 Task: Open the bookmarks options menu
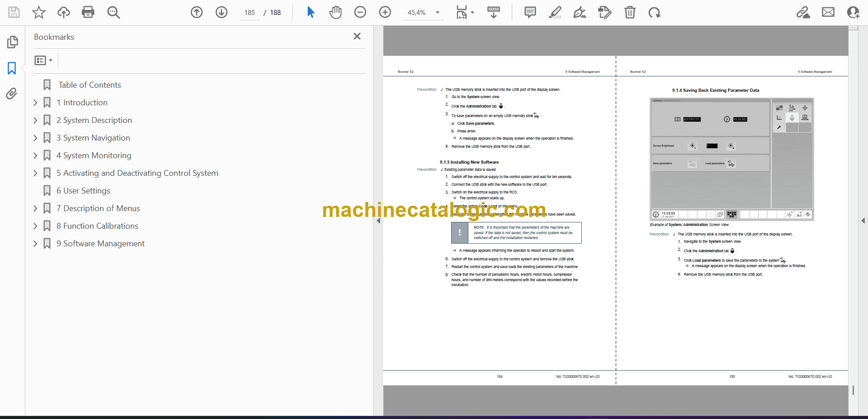click(x=43, y=60)
